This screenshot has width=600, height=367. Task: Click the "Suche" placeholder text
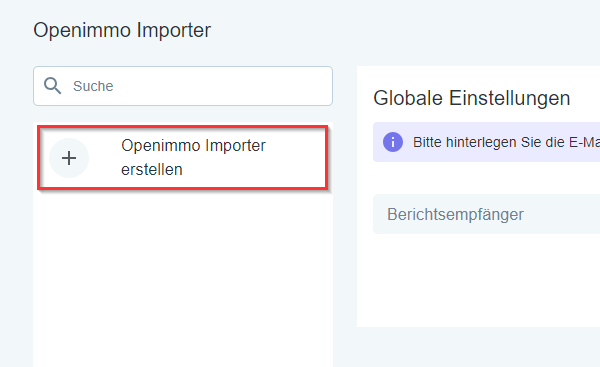tap(93, 86)
